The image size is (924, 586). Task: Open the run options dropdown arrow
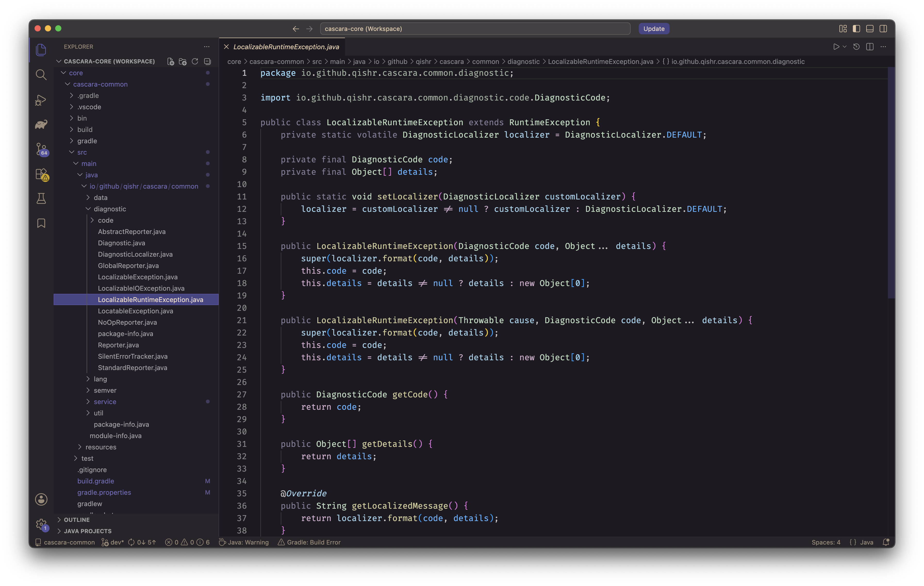[845, 46]
